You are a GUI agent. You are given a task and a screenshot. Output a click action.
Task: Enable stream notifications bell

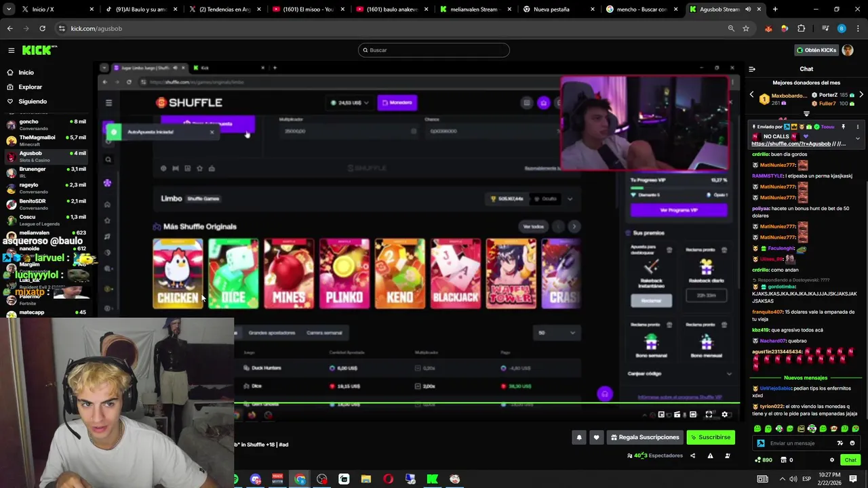coord(579,437)
